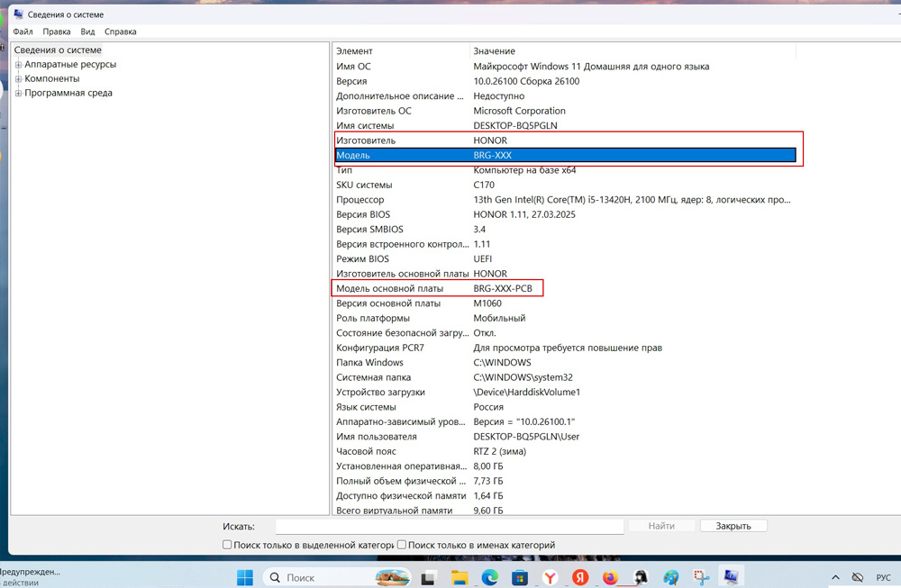Open Microsoft Edge from the taskbar
The height and width of the screenshot is (588, 901).
tap(489, 578)
